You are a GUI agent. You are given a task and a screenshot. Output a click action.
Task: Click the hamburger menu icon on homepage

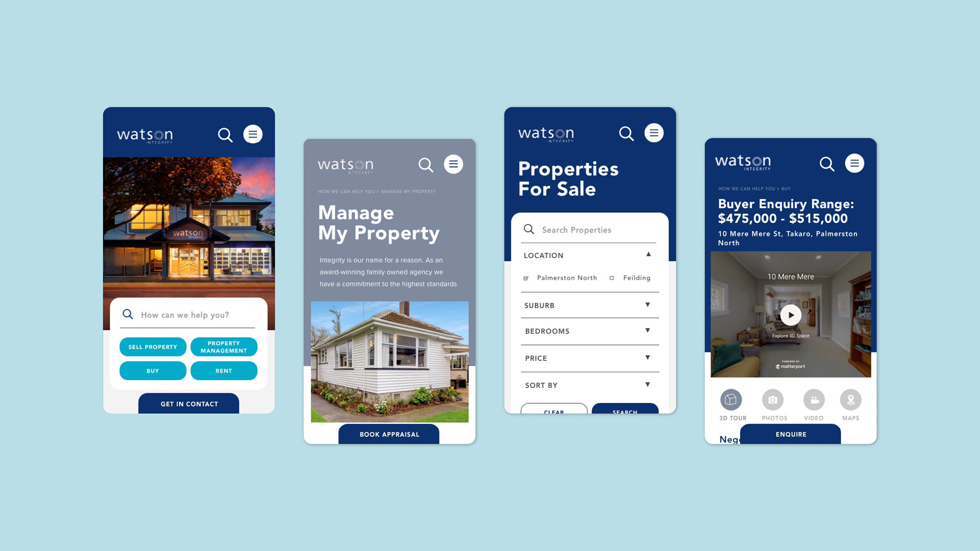[254, 134]
